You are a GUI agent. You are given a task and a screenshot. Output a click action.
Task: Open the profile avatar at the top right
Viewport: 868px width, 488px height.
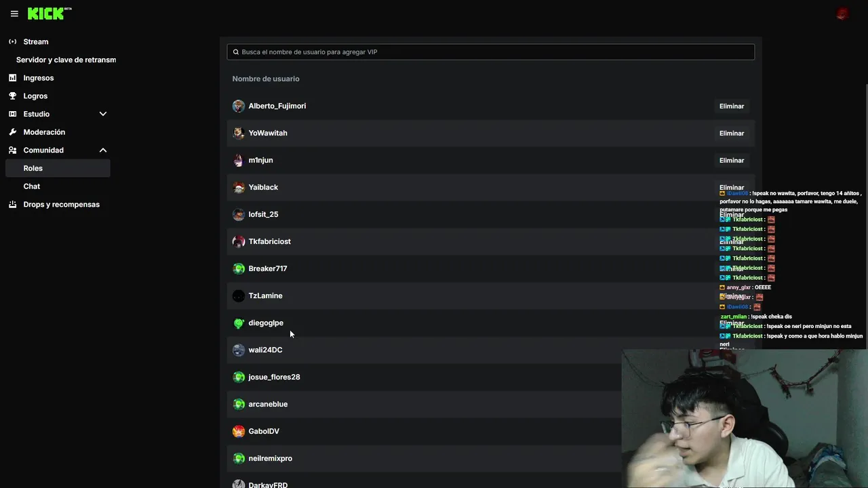(x=842, y=14)
